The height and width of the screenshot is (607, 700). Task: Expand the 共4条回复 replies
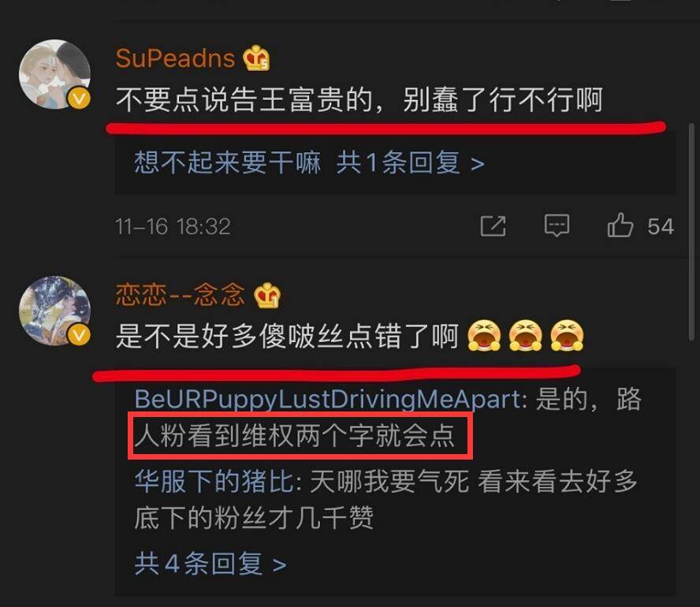click(x=210, y=564)
